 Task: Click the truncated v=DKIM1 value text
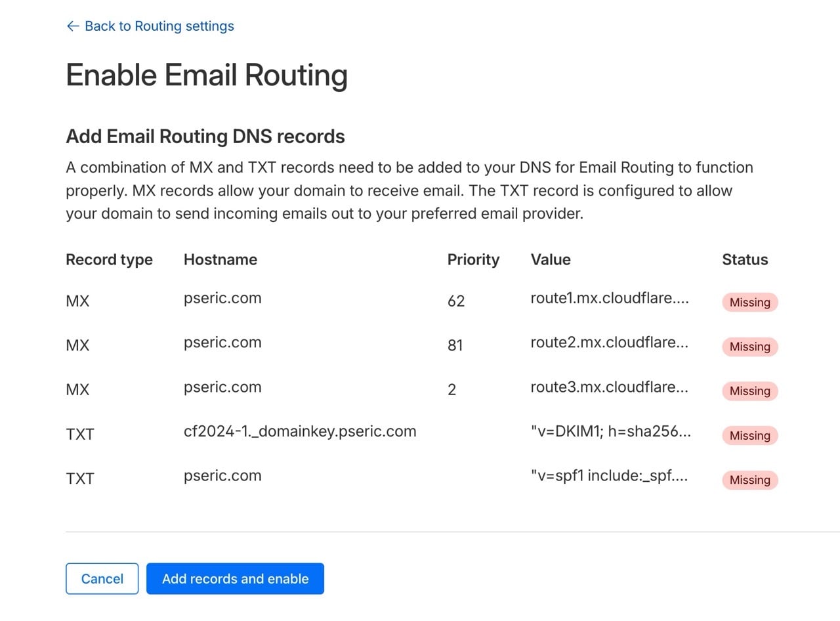tap(610, 431)
